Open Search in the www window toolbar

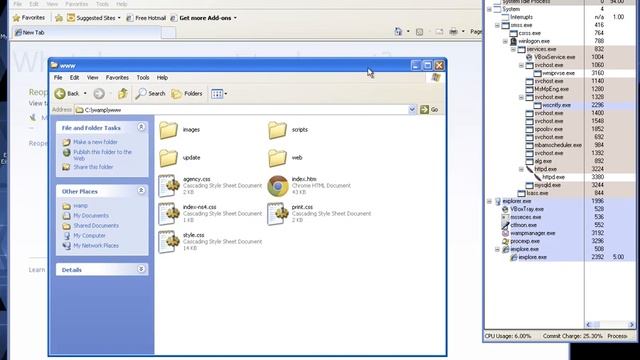(150, 93)
